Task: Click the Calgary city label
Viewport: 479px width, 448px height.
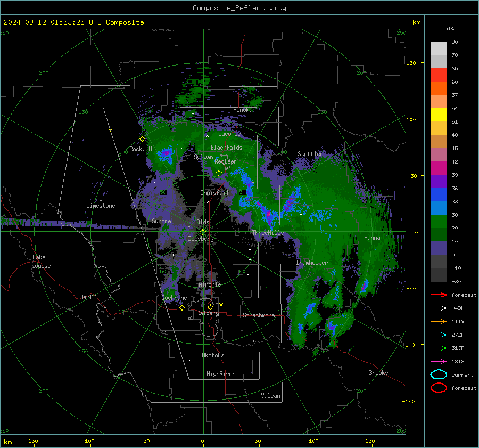Action: [208, 313]
